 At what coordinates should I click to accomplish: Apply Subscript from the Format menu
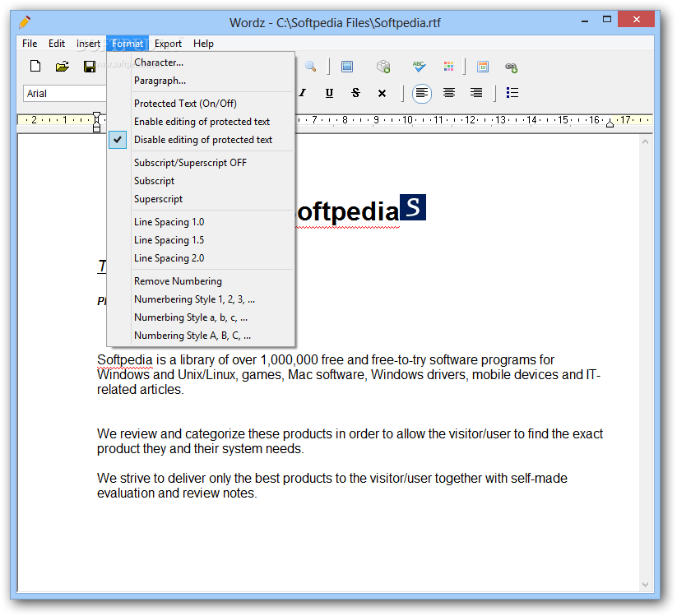pyautogui.click(x=202, y=181)
